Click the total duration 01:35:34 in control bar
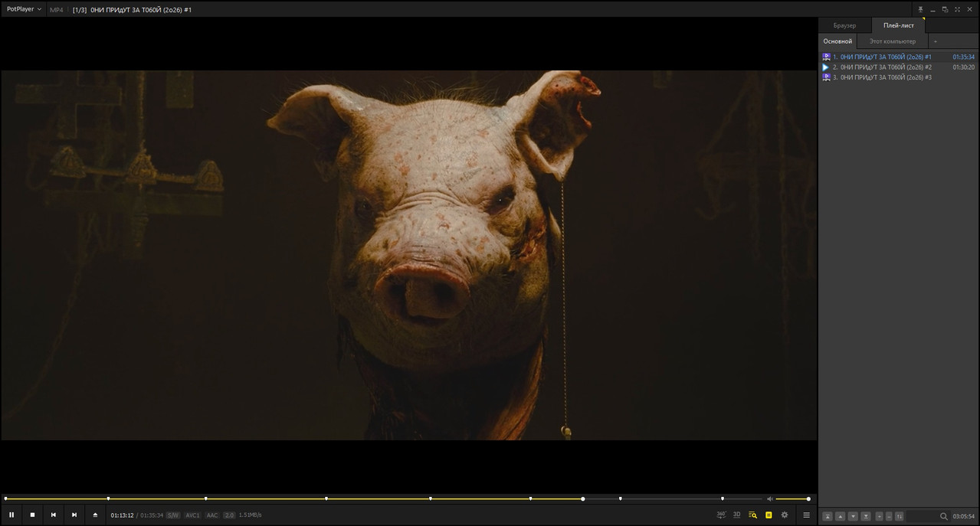Image resolution: width=980 pixels, height=526 pixels. 152,515
